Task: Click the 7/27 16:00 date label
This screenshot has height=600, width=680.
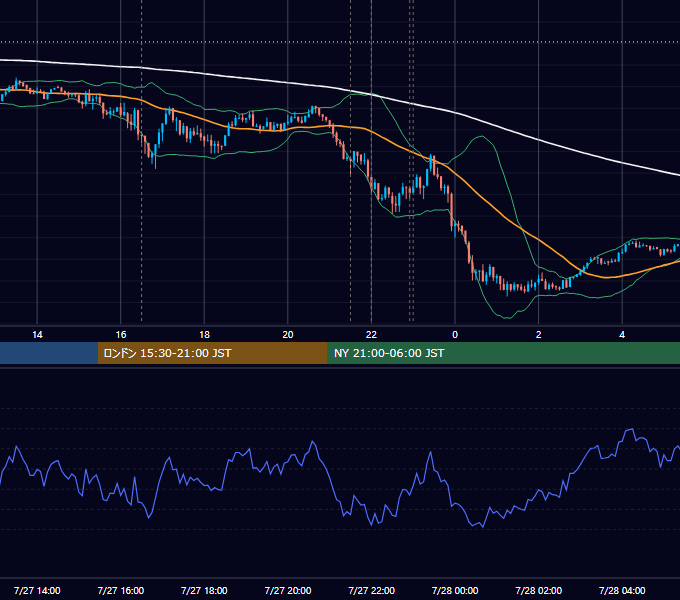Action: click(121, 590)
